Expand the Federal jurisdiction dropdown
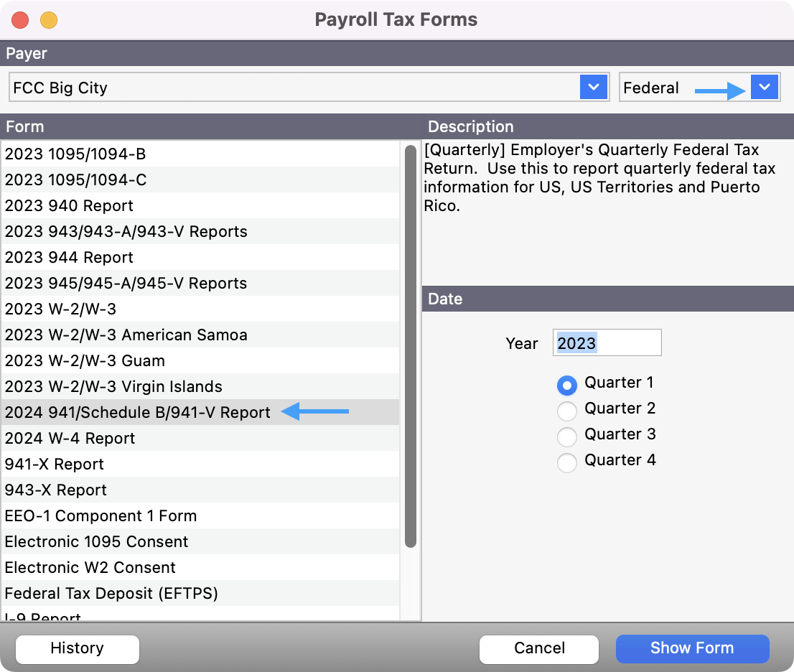The height and width of the screenshot is (672, 794). point(764,88)
